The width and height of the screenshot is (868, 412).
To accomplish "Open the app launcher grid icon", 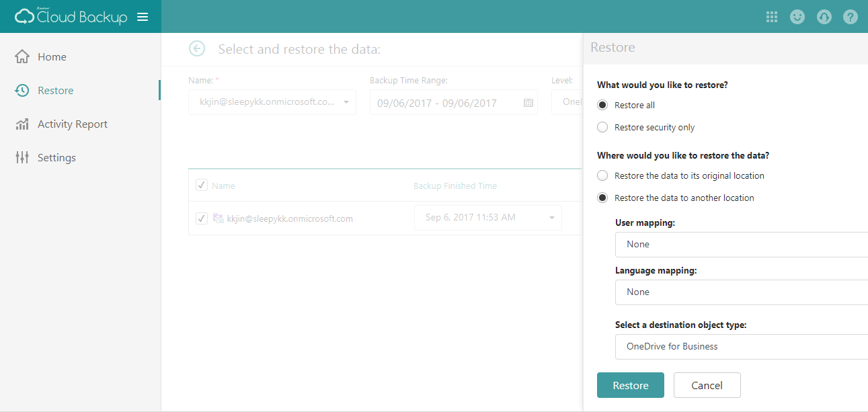I will [x=772, y=17].
